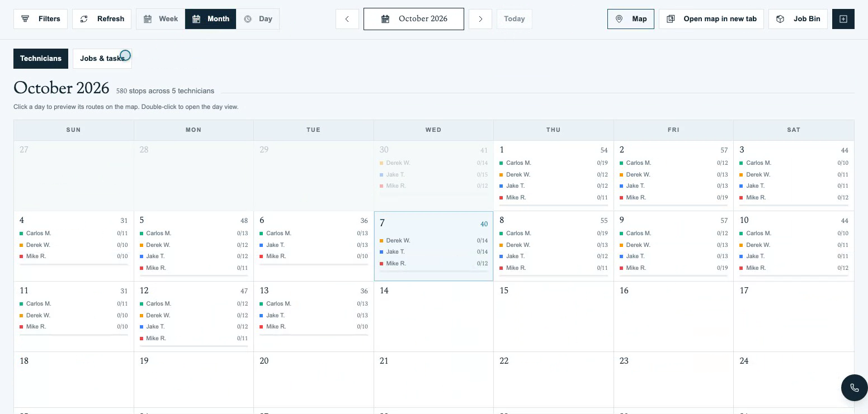Click Jake T. on October 5

(194, 256)
